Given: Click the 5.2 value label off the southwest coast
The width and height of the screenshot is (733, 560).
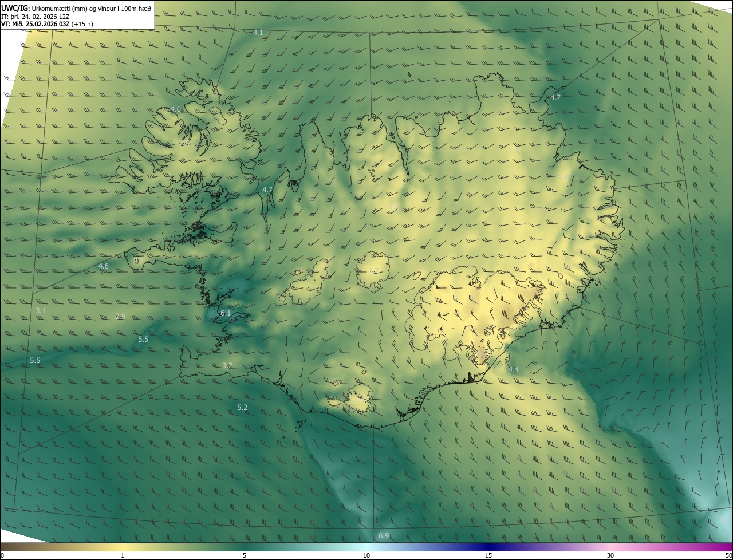Looking at the screenshot, I should 242,407.
